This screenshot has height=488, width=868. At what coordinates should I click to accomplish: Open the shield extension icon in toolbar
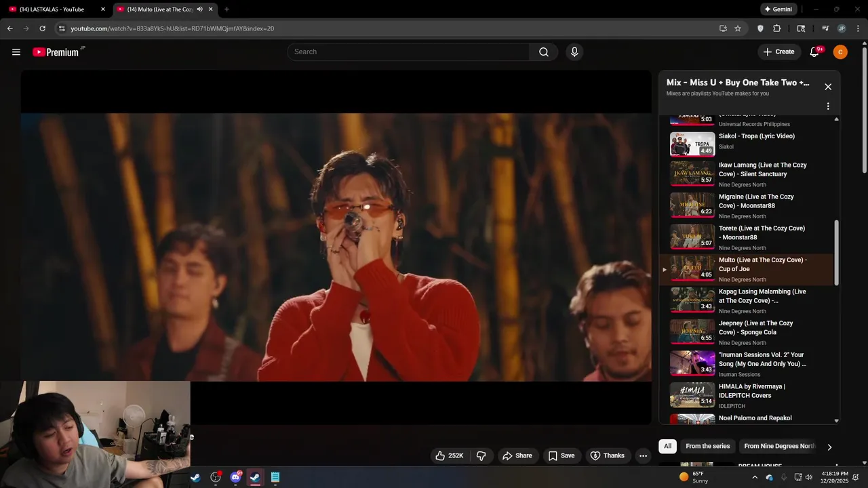click(760, 28)
